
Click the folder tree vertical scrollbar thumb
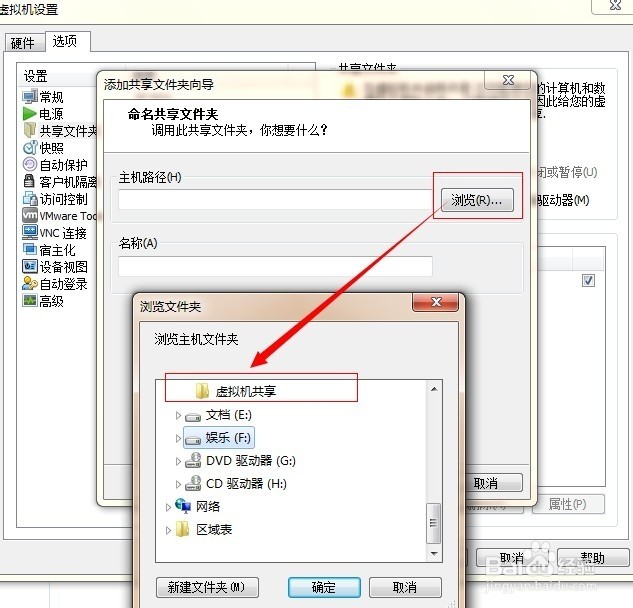tap(434, 523)
